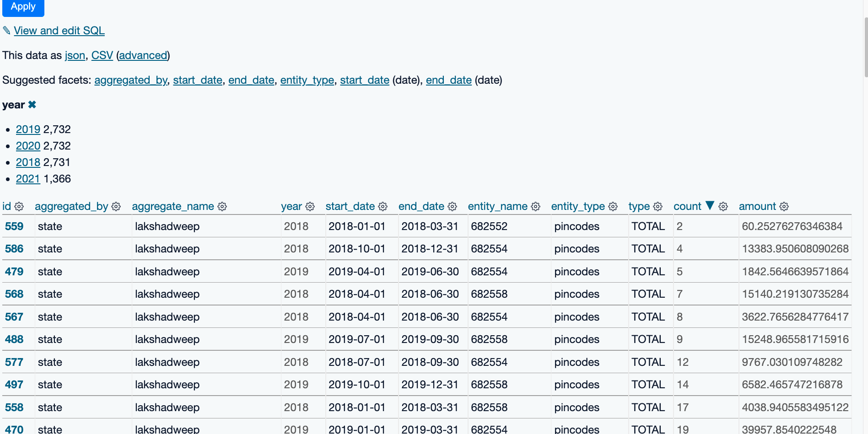Export this data as json

(75, 55)
